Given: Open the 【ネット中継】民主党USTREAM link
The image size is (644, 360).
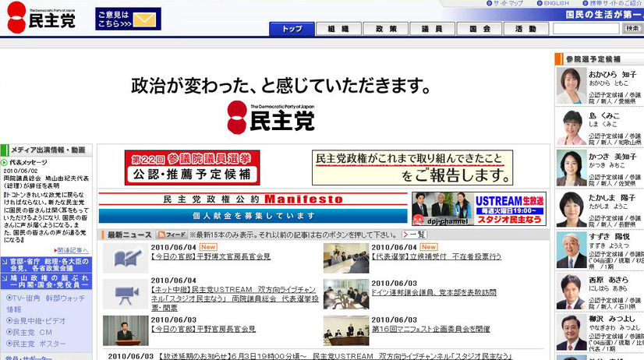Looking at the screenshot, I should pyautogui.click(x=235, y=299).
